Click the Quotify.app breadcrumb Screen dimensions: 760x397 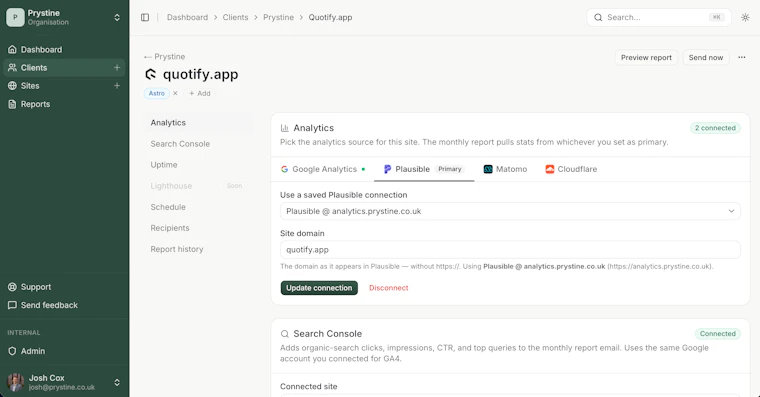pyautogui.click(x=330, y=17)
